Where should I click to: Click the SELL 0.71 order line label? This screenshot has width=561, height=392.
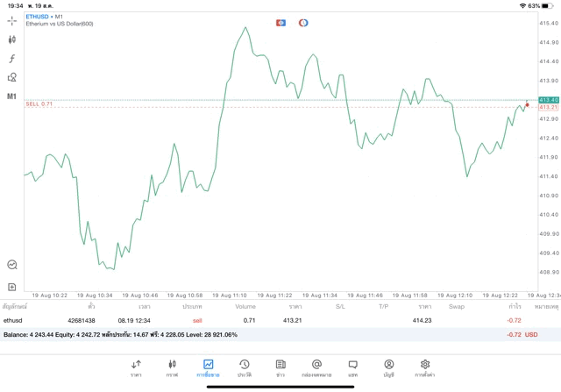pyautogui.click(x=39, y=103)
